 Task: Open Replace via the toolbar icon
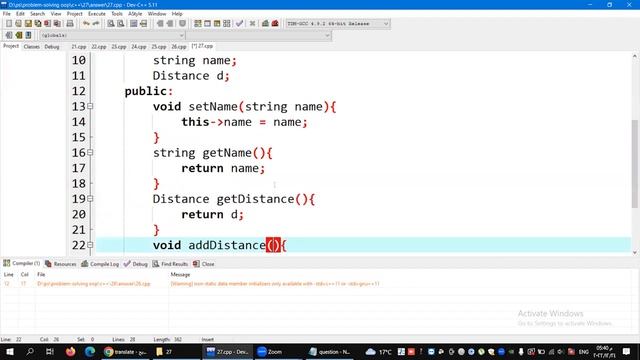click(121, 24)
